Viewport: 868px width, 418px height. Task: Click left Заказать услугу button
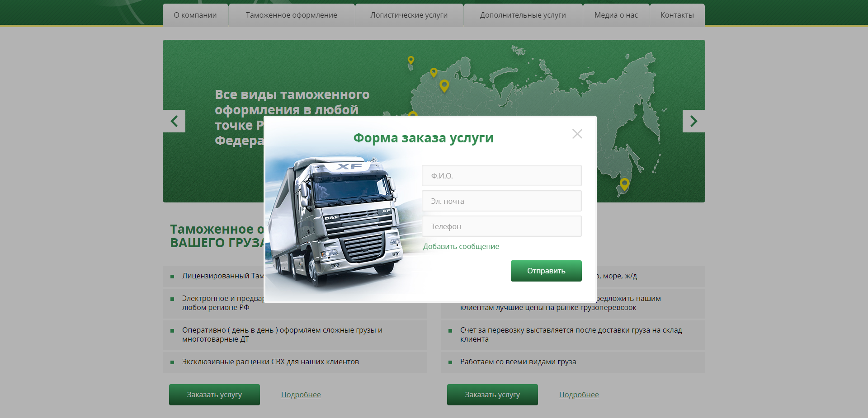point(214,395)
